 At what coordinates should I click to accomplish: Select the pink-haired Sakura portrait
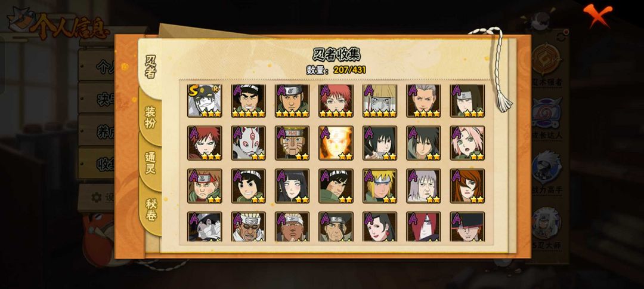(x=467, y=143)
